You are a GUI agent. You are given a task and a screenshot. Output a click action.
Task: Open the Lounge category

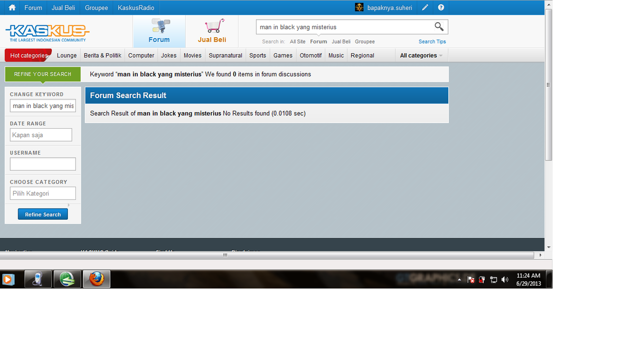67,55
